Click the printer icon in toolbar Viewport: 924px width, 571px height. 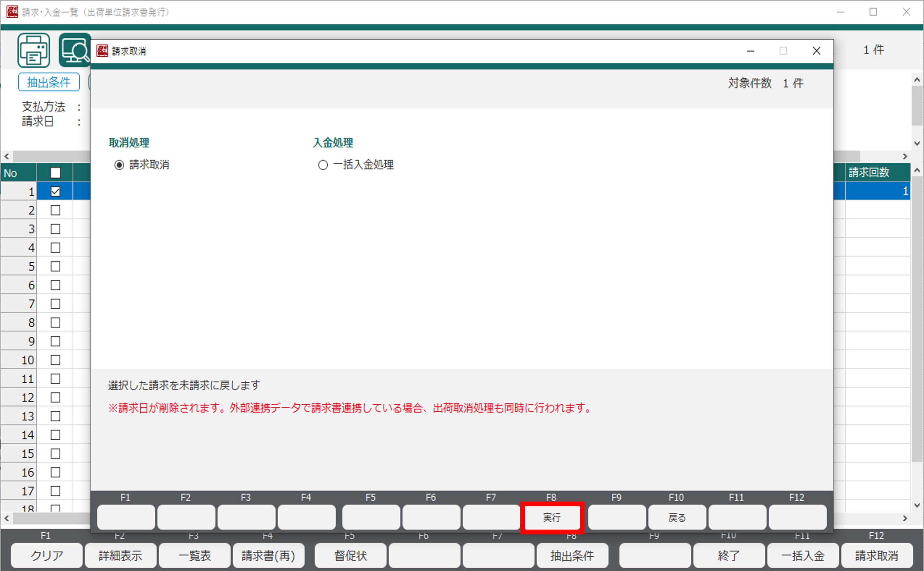34,50
